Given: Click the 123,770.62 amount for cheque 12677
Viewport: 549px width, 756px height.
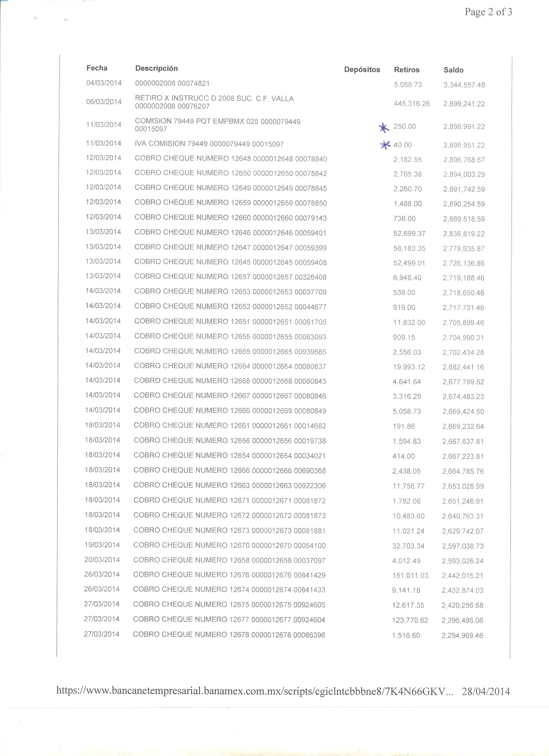Looking at the screenshot, I should (x=410, y=620).
